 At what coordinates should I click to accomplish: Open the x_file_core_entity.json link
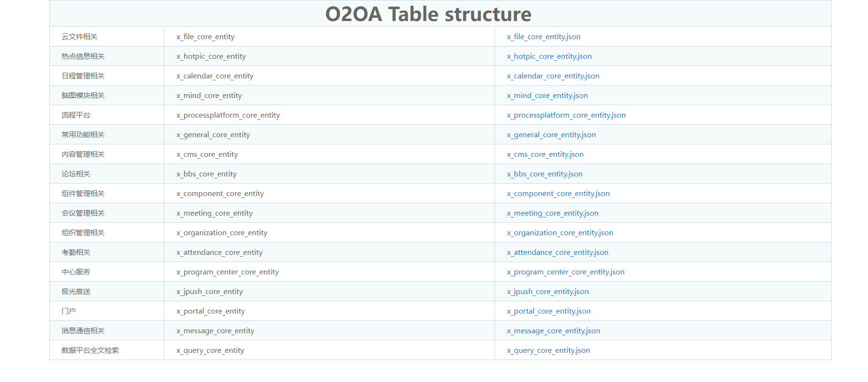[x=543, y=37]
